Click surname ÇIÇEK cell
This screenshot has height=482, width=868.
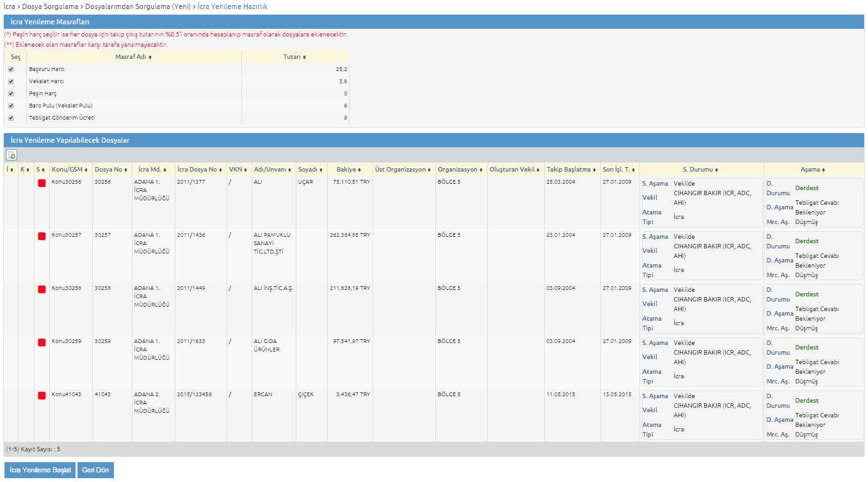(x=306, y=394)
